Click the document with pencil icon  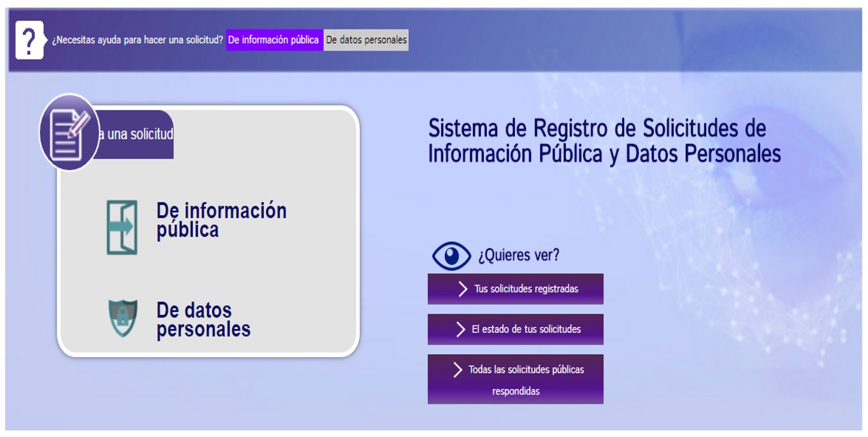click(x=69, y=132)
